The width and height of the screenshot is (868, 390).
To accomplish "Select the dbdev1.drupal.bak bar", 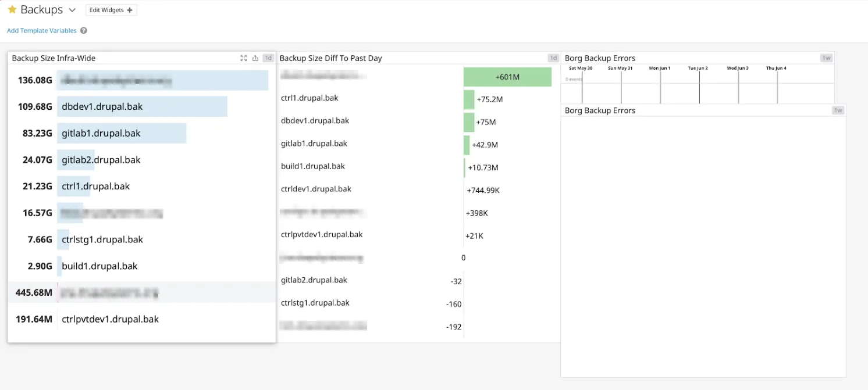I will click(143, 106).
